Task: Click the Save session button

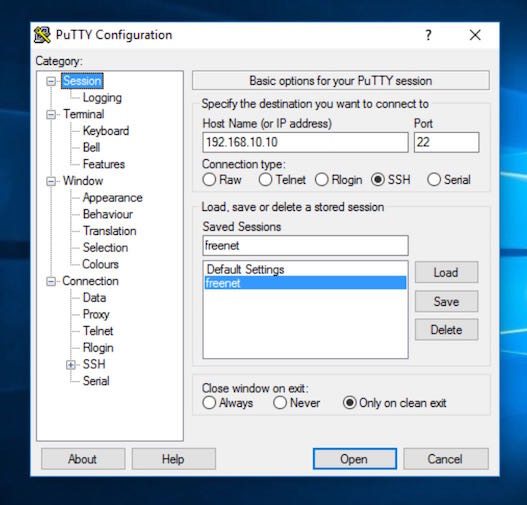Action: pyautogui.click(x=446, y=301)
